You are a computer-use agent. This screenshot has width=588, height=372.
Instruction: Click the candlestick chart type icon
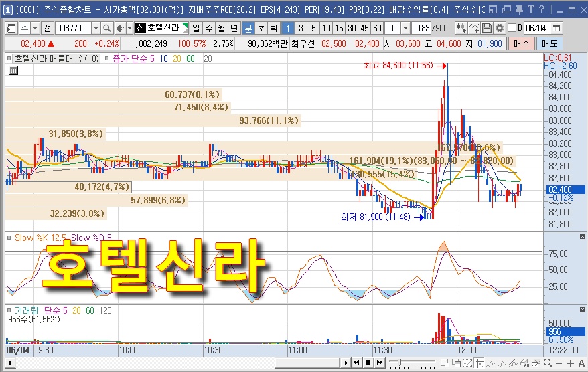pyautogui.click(x=461, y=28)
